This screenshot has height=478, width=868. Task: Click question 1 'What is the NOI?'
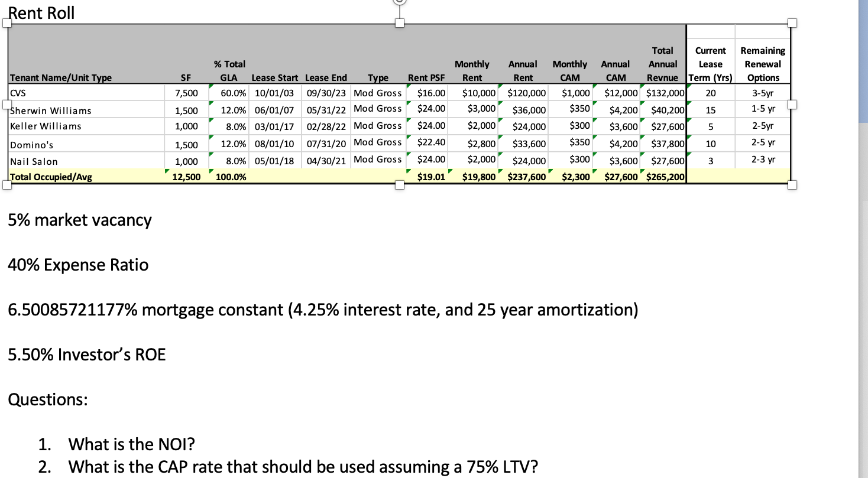(131, 444)
